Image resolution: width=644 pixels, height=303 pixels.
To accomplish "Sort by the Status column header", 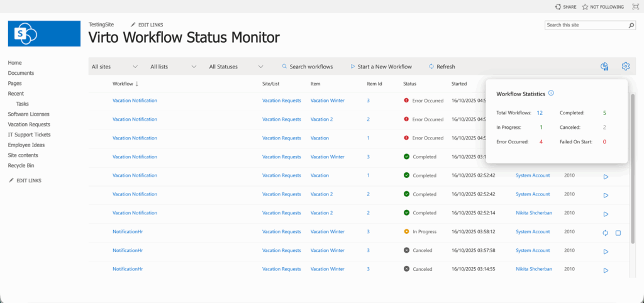I will [x=409, y=84].
